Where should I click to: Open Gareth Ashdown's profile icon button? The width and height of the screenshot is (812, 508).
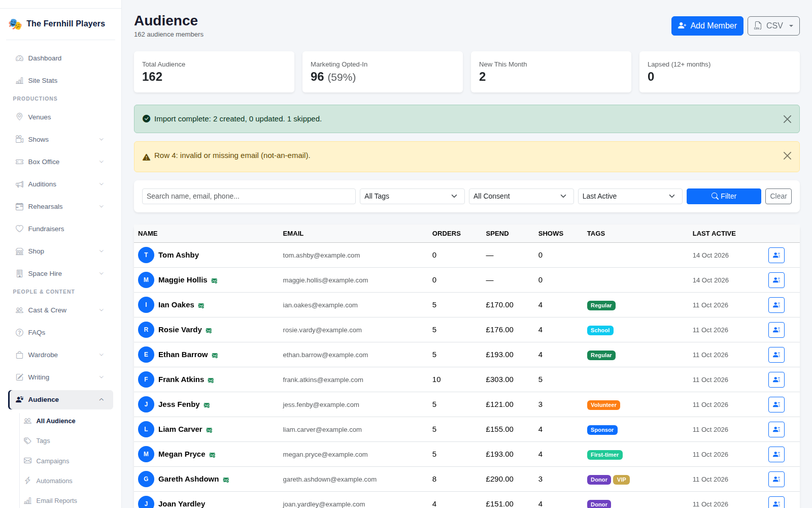point(776,479)
